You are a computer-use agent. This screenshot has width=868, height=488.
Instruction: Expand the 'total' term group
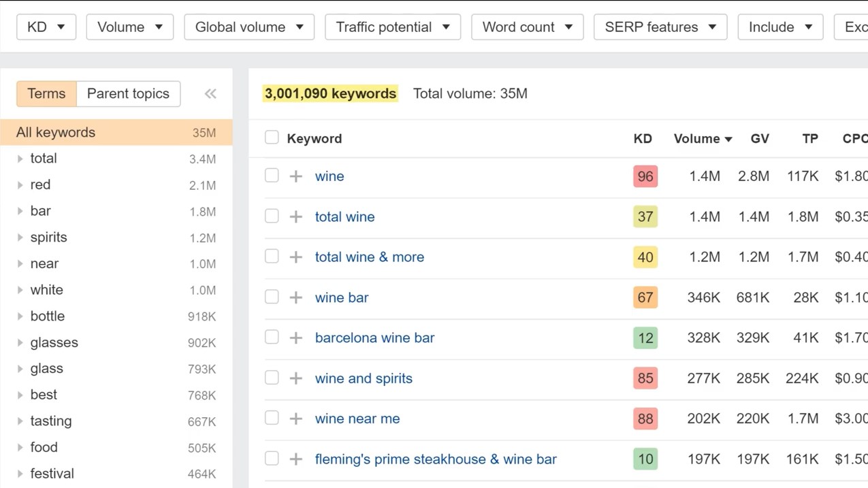20,159
